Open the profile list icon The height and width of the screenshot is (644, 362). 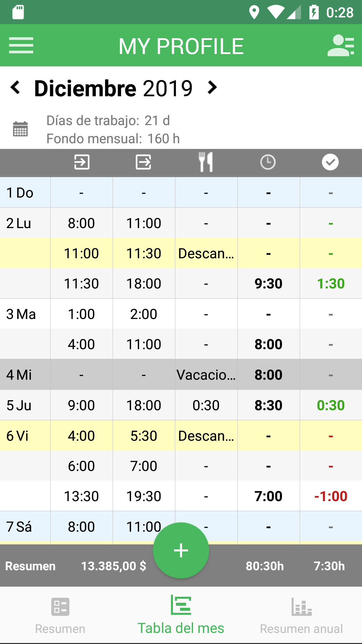(341, 45)
